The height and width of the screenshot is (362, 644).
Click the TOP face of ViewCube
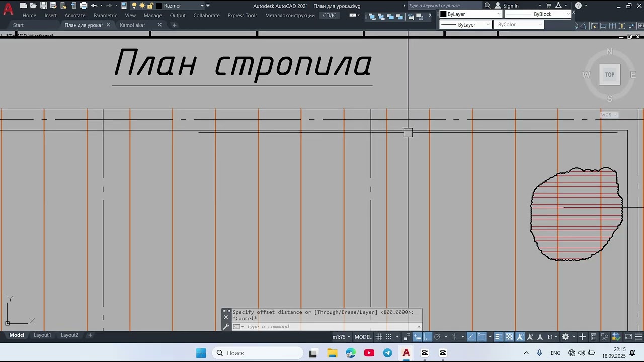pos(610,75)
